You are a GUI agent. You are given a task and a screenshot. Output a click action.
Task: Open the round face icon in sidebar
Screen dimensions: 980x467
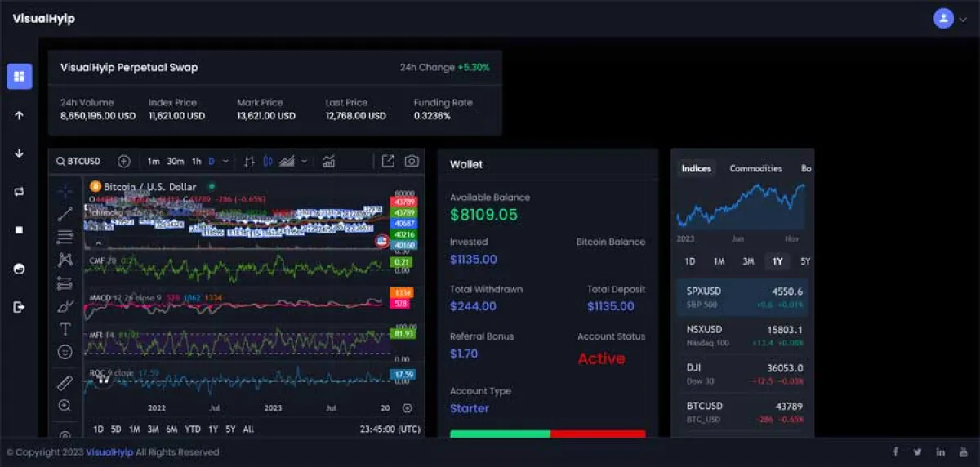tap(19, 269)
